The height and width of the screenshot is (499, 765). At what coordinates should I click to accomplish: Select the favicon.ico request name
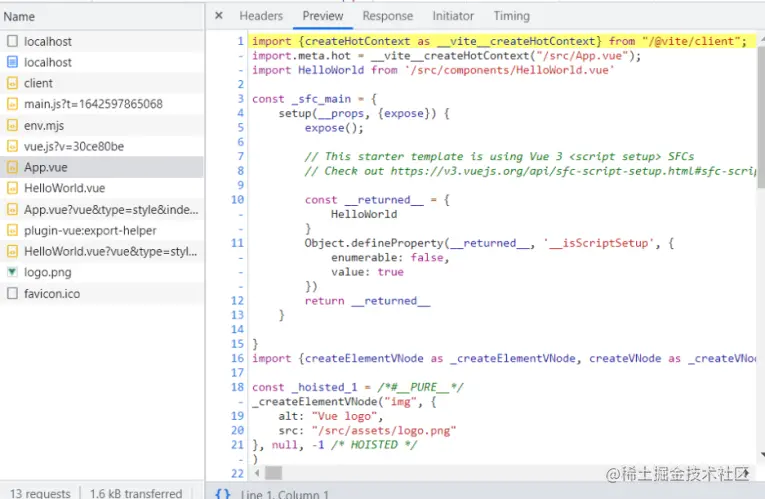52,294
